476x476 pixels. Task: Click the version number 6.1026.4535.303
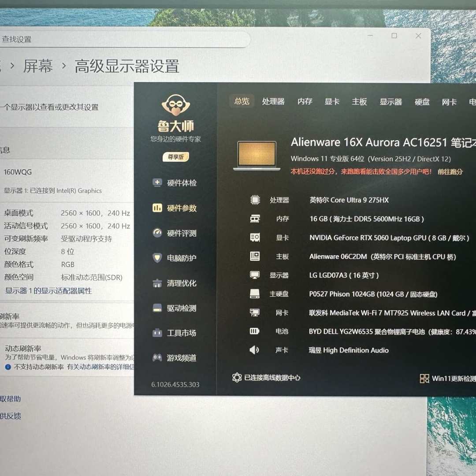pyautogui.click(x=175, y=385)
